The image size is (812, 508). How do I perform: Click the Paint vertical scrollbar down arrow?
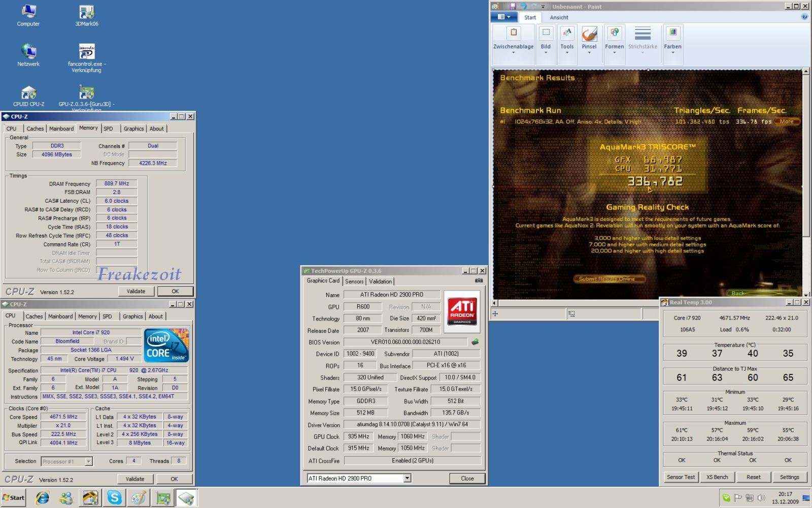click(805, 294)
